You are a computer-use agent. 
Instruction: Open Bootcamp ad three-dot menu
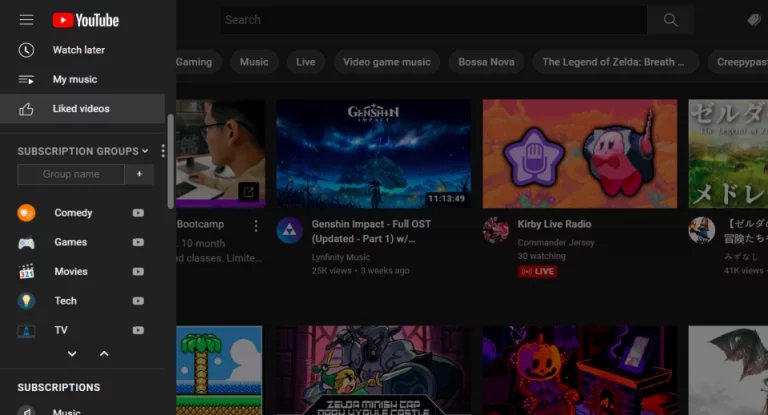point(256,225)
